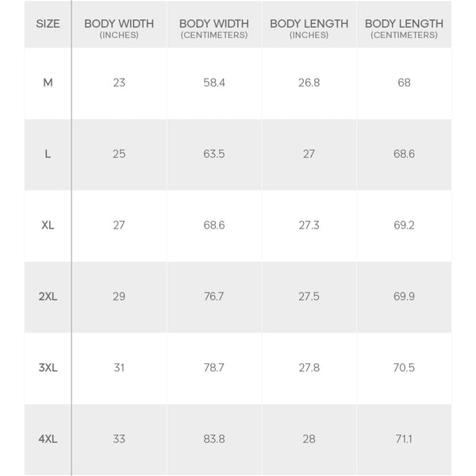Screen dimensions: 476x476
Task: Click the 26.8 body length cell
Action: [309, 83]
